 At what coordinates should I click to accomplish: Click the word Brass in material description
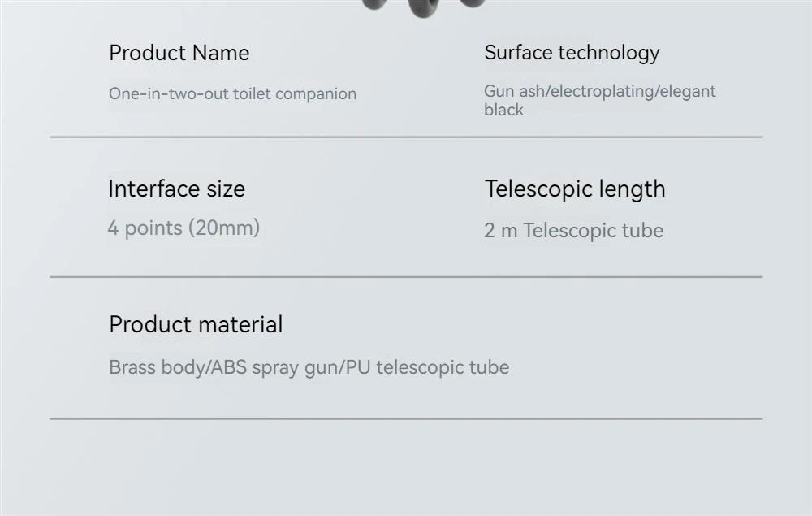point(132,367)
